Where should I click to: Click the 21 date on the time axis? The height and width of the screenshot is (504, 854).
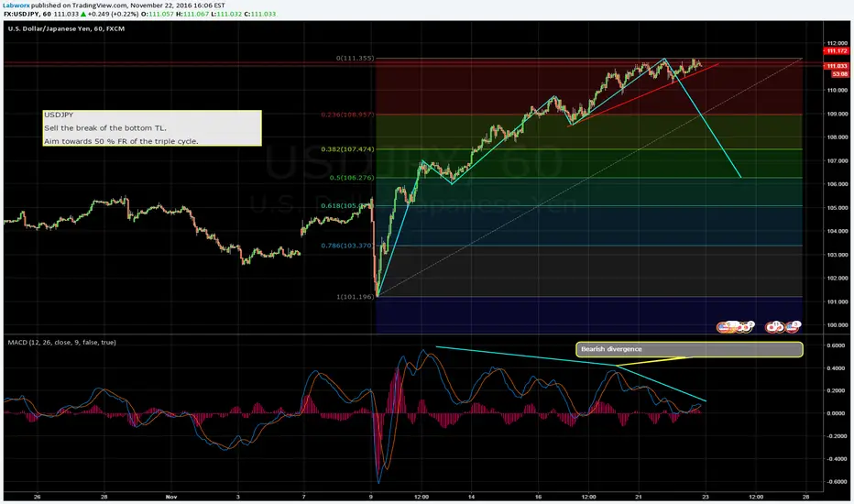tap(639, 497)
